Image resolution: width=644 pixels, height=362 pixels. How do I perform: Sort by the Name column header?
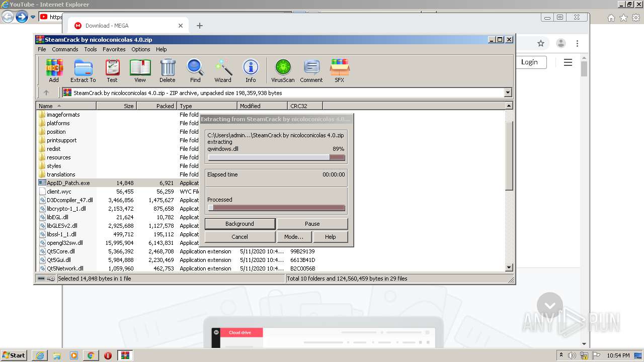(66, 106)
